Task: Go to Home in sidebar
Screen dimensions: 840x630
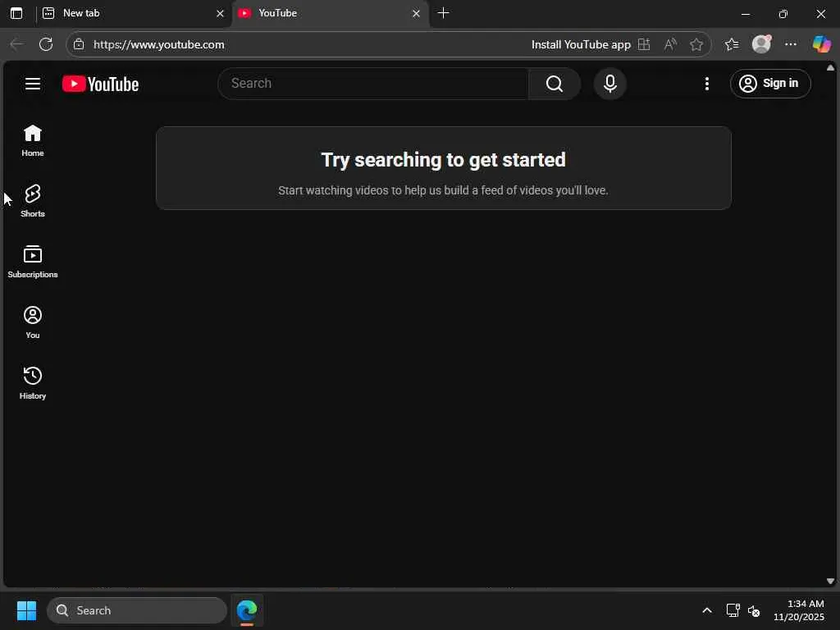Action: click(x=33, y=140)
